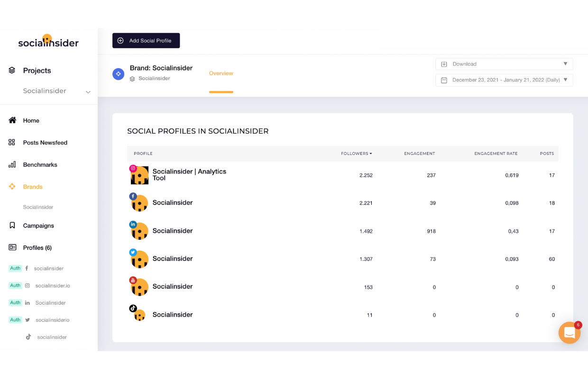
Task: Sort by the Followers column header
Action: click(357, 153)
